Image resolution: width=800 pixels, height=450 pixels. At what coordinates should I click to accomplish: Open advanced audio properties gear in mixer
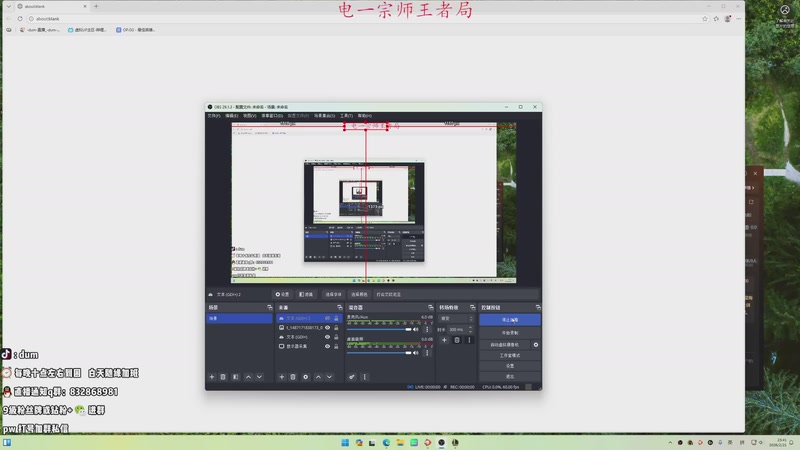pyautogui.click(x=352, y=377)
